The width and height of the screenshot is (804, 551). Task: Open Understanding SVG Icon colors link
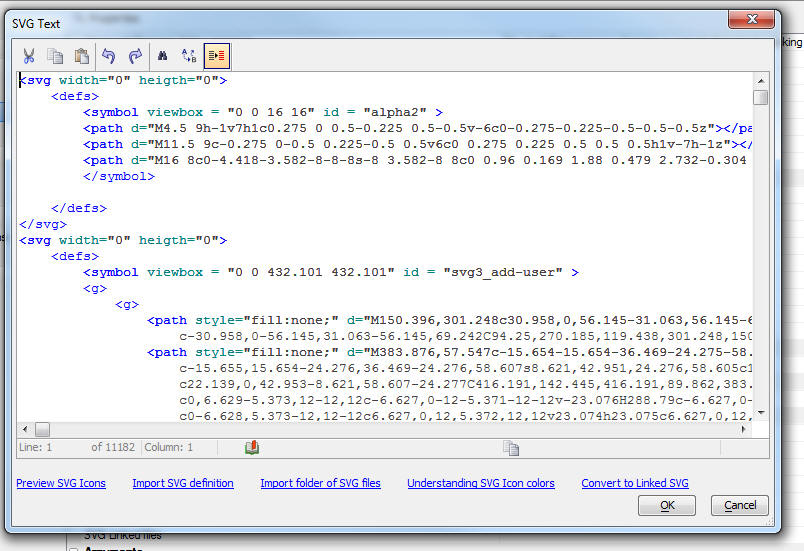[481, 483]
